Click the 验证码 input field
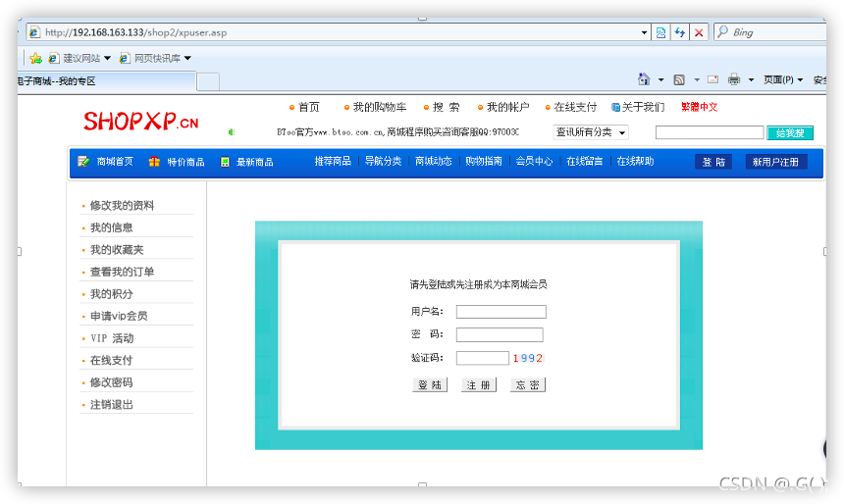The width and height of the screenshot is (844, 504). click(x=482, y=358)
